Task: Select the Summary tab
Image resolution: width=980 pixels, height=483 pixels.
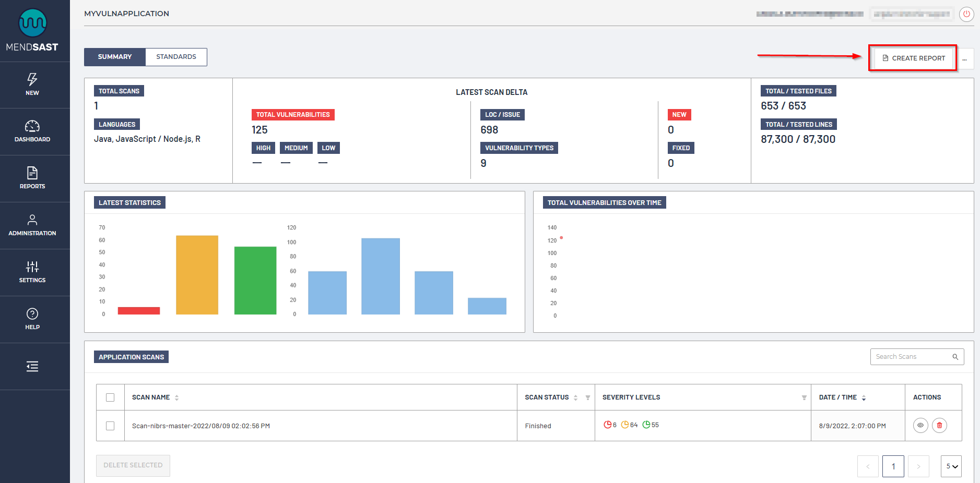Action: [115, 57]
